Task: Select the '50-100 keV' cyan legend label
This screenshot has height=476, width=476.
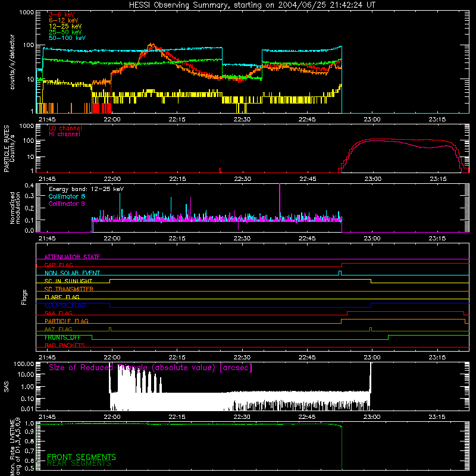Action: [67, 38]
